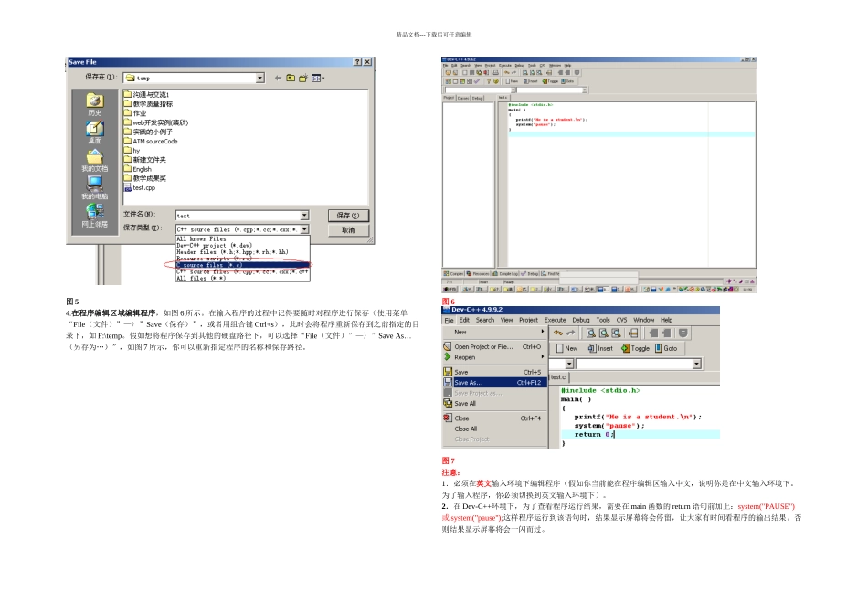Screen dimensions: 868x614
Task: Select 'C source files (*.c)' in type list
Action: click(x=242, y=265)
